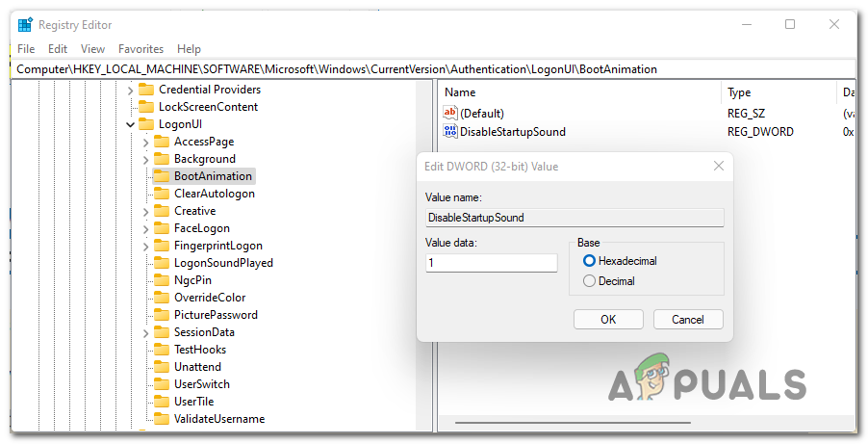Click the OverrideColor folder icon

(162, 297)
